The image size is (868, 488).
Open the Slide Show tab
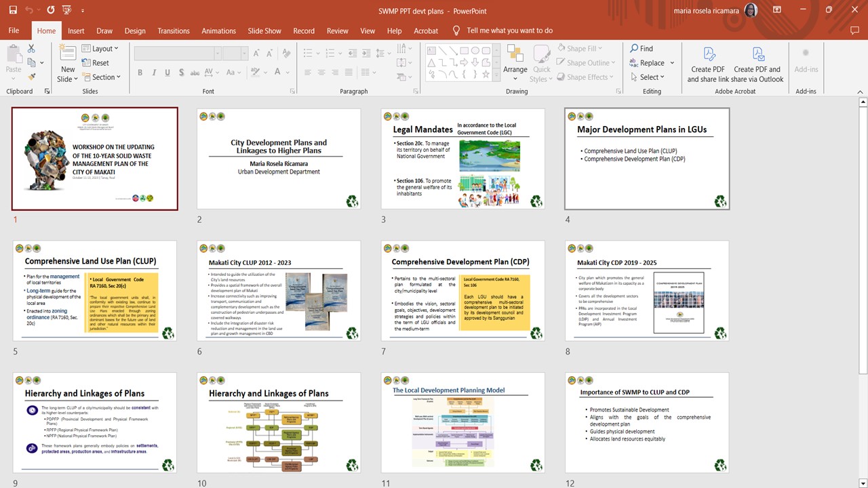(264, 30)
